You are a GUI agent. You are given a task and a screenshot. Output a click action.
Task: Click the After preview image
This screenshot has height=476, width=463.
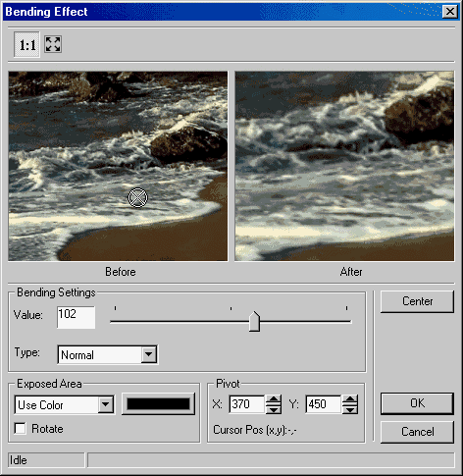344,166
